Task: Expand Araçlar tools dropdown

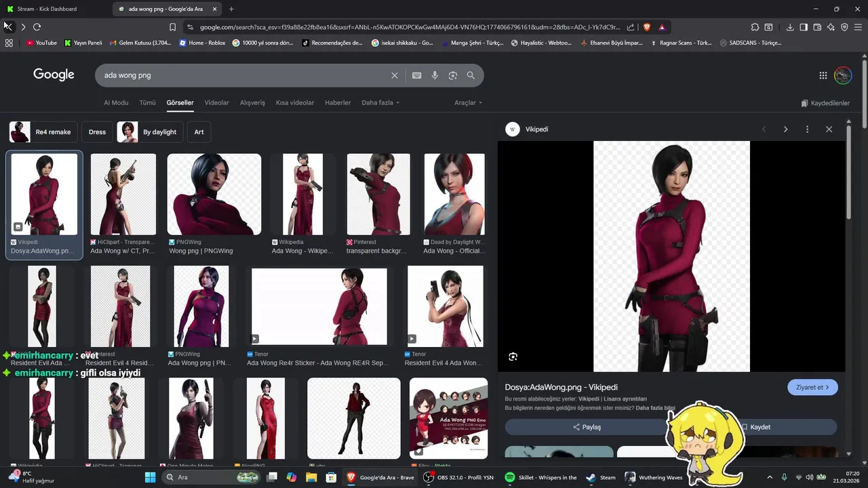Action: coord(469,103)
